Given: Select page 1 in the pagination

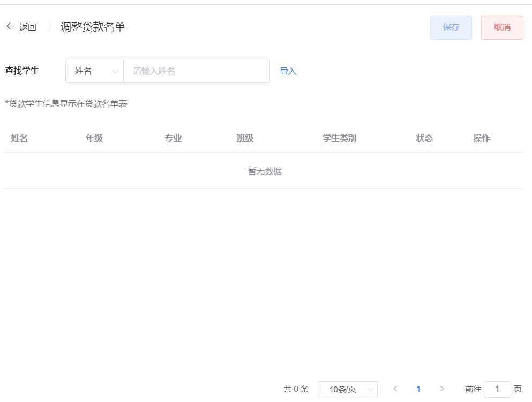Looking at the screenshot, I should pyautogui.click(x=419, y=389).
